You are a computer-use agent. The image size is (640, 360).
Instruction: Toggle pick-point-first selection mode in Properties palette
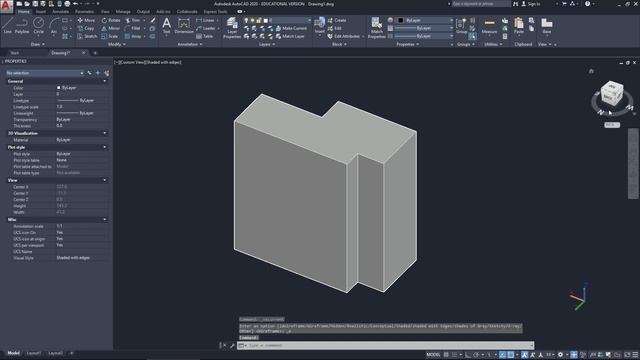click(90, 73)
